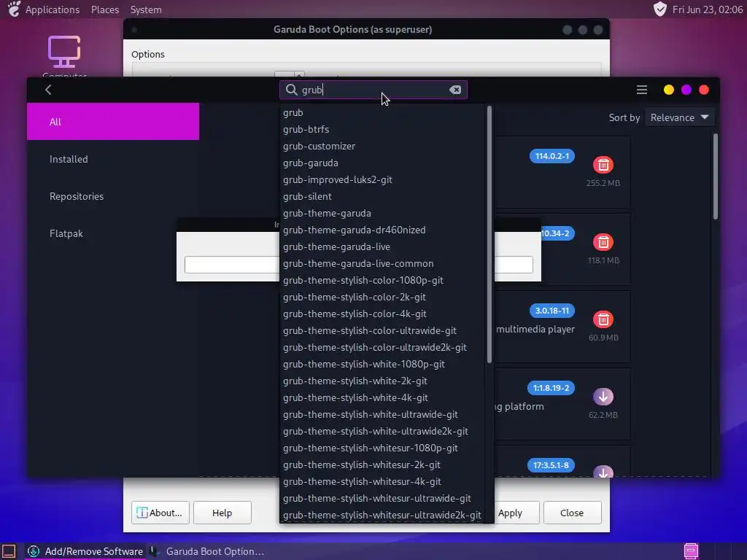Select the Installed category

(x=113, y=159)
